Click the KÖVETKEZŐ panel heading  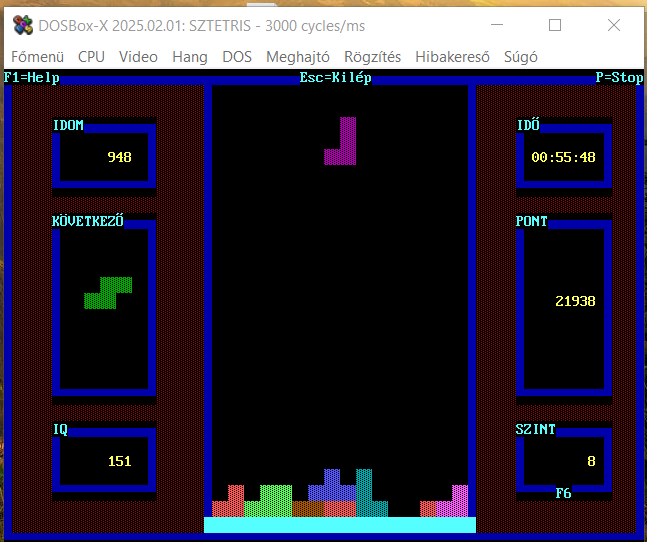point(88,221)
